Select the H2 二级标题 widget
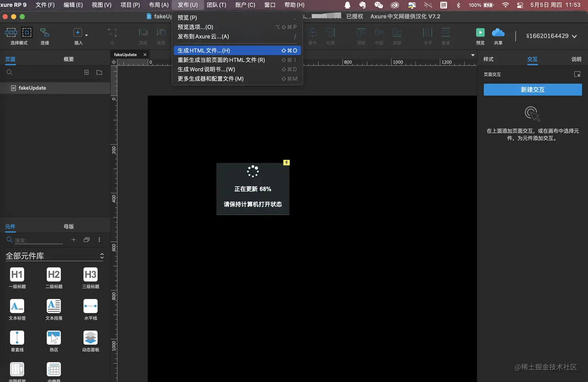Viewport: 588px width, 382px height. [x=54, y=278]
